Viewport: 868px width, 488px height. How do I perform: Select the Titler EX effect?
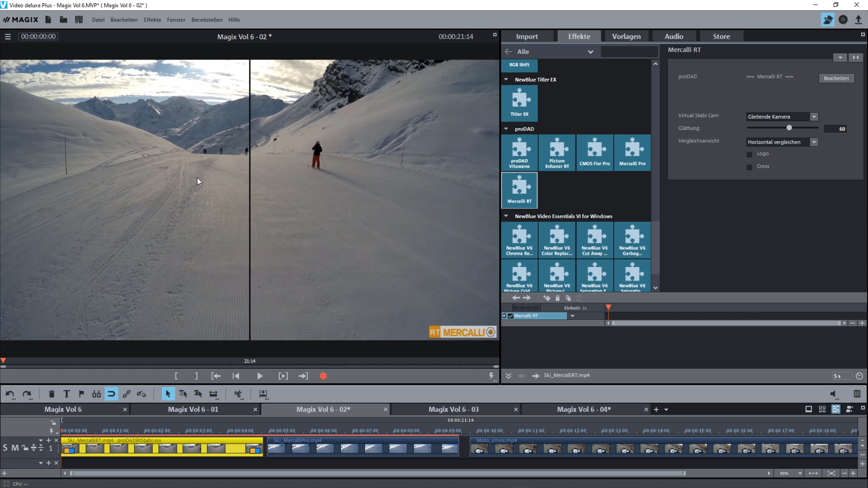point(519,103)
